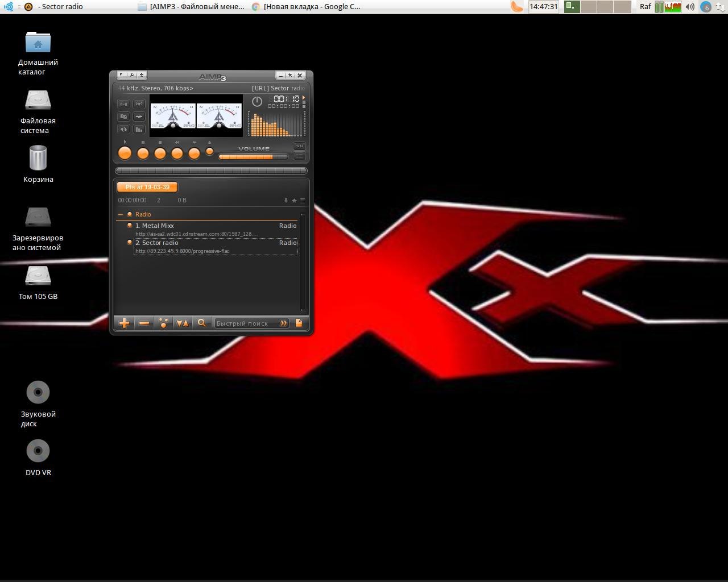Click the star bookmarks icon in playlist

294,201
